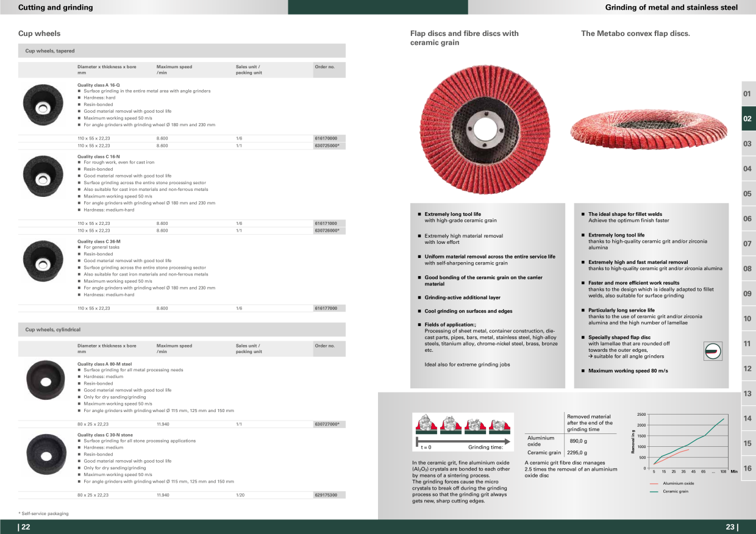Click 'Quality class A 16-Q' title

(99, 84)
